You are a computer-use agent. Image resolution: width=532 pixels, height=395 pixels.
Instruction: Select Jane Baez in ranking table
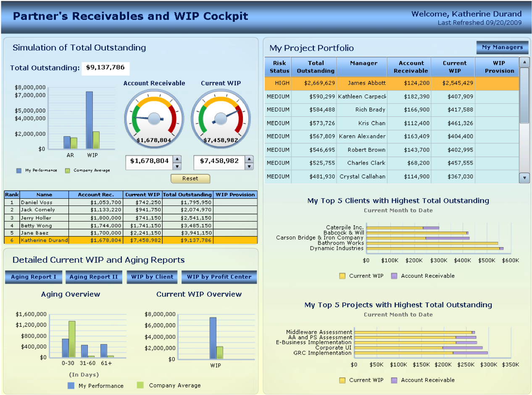click(131, 233)
